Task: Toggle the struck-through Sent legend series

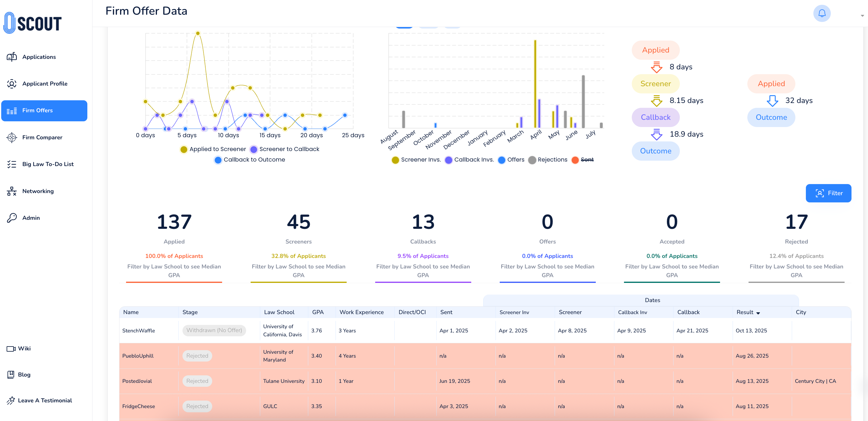Action: [x=587, y=160]
